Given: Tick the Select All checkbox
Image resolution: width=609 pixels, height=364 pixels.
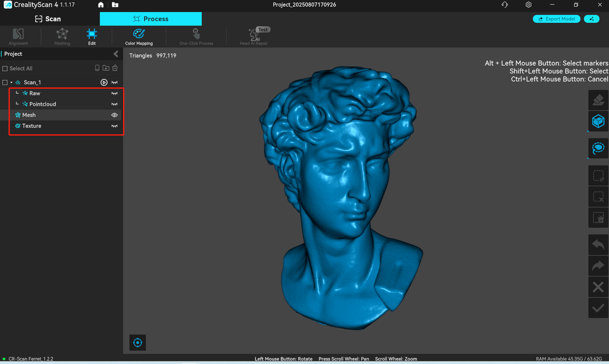Looking at the screenshot, I should pos(5,68).
